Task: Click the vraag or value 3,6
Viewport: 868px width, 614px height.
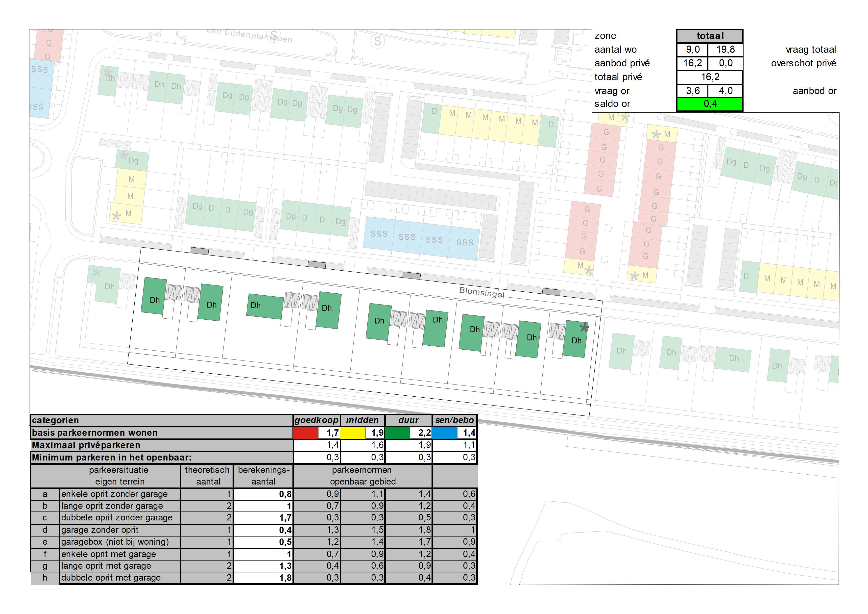Action: tap(692, 91)
